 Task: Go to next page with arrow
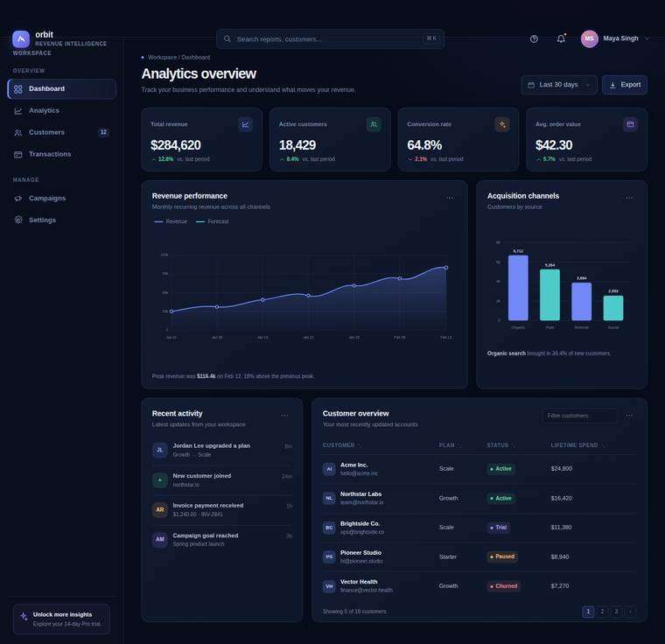(630, 612)
